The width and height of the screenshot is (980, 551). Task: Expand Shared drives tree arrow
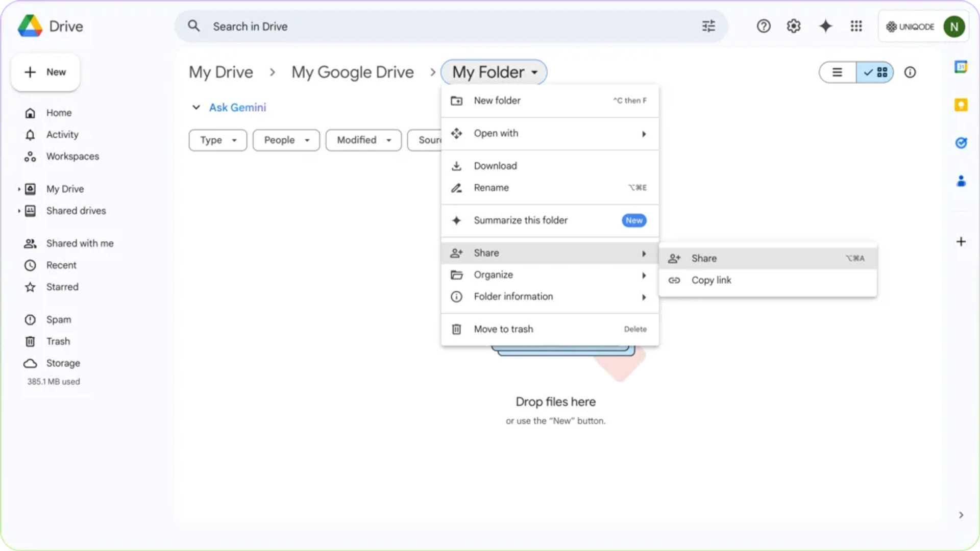tap(19, 211)
